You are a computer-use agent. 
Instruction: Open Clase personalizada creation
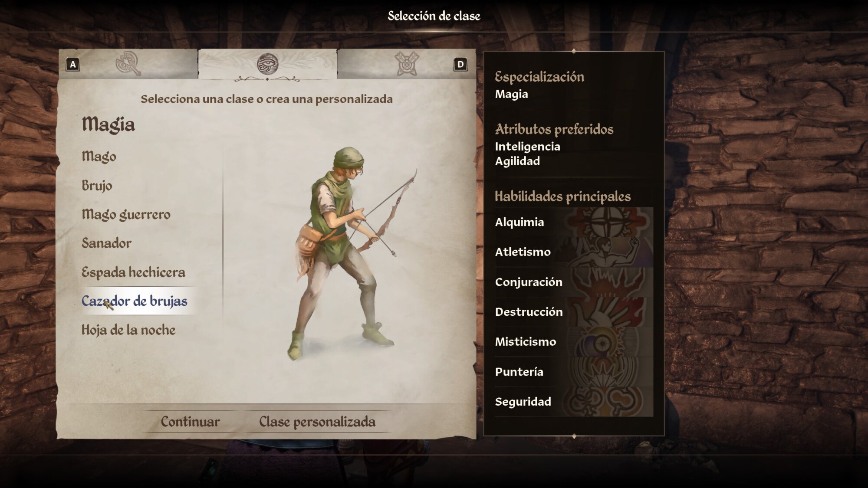317,422
